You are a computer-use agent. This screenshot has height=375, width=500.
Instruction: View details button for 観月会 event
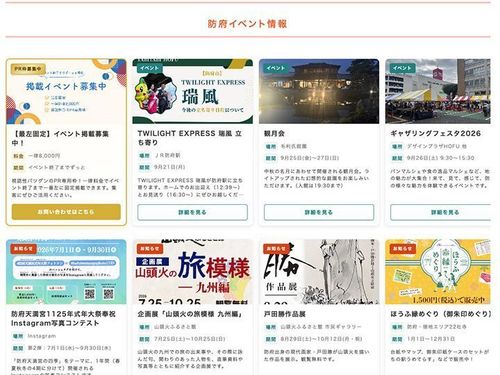pos(319,212)
